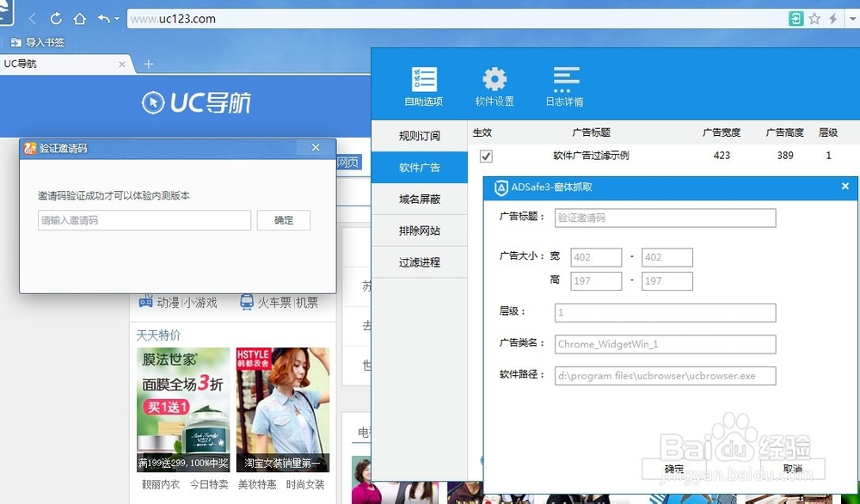Open address bar dropdown arrow at far right

(x=853, y=19)
